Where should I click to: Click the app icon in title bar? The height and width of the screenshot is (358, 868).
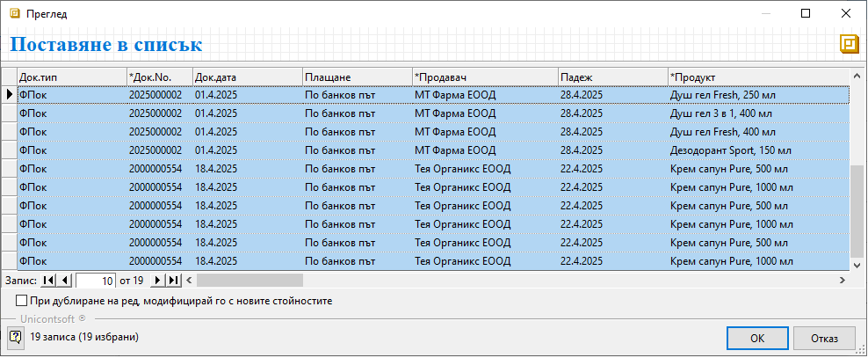pos(14,14)
